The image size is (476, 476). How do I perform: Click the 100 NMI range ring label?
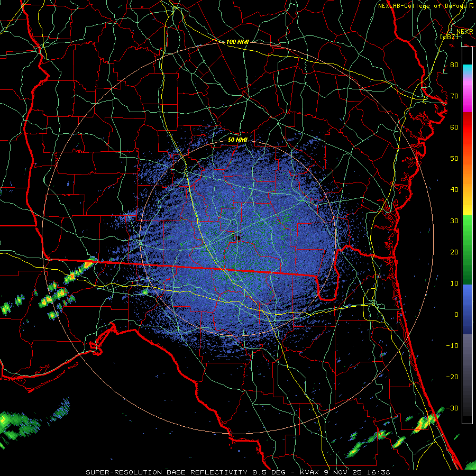point(237,42)
